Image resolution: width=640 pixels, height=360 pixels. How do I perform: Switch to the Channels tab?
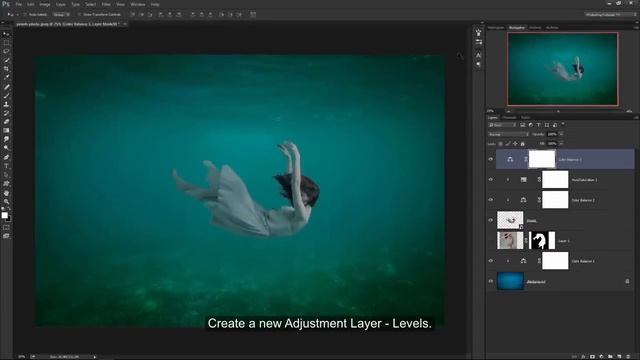point(509,118)
